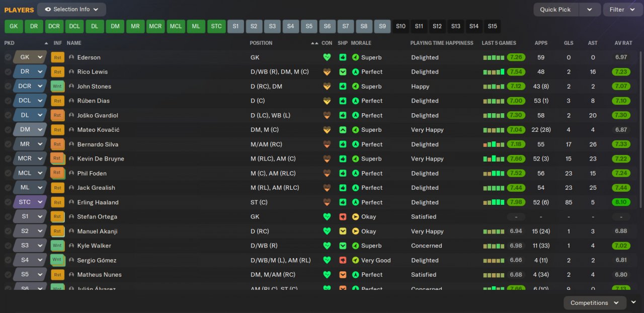This screenshot has width=644, height=313.
Task: Click the Quick Pick button
Action: pyautogui.click(x=555, y=10)
